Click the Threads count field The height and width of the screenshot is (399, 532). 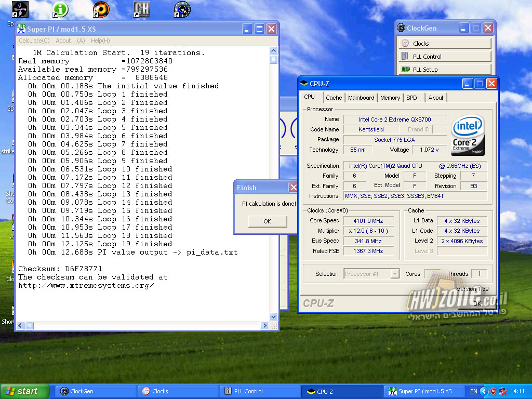480,273
